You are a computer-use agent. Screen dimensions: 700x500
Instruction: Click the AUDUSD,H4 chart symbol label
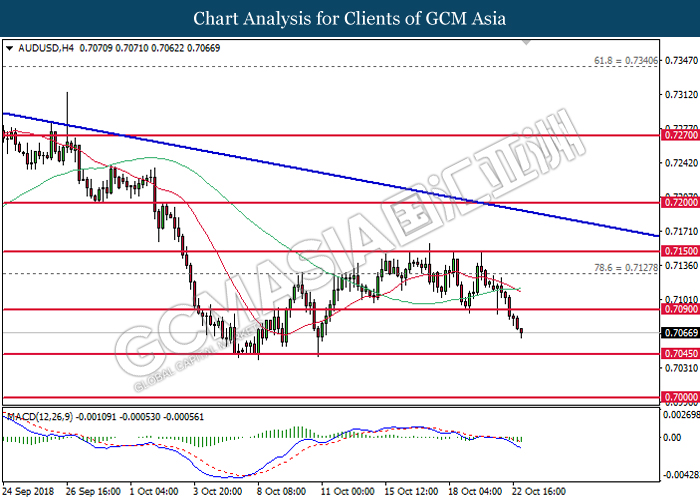46,48
